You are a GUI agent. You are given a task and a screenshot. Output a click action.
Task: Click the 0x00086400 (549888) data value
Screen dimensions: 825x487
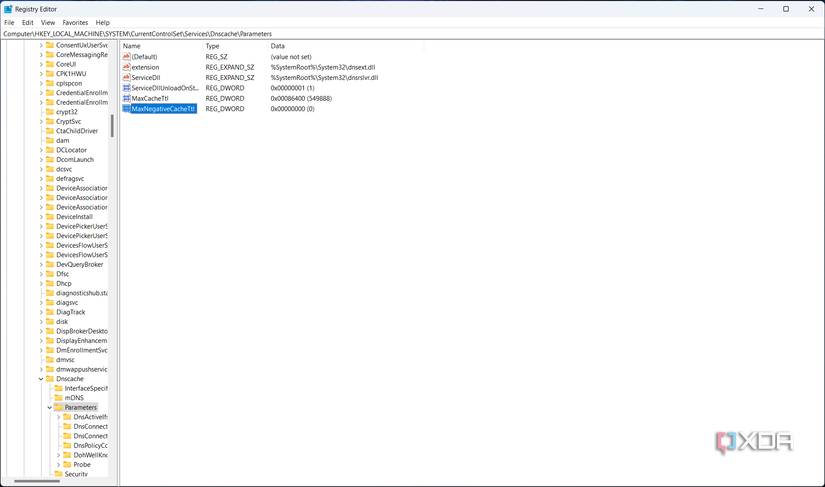click(x=301, y=98)
